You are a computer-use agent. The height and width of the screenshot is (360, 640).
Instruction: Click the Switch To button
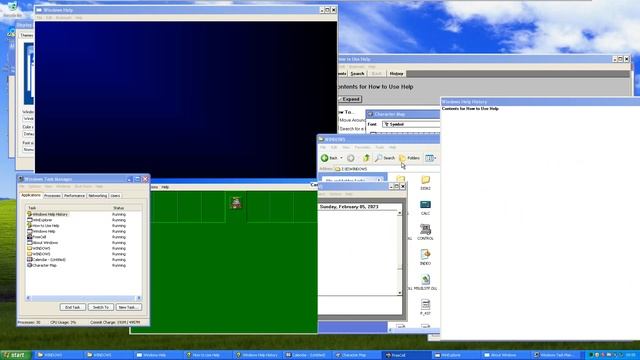click(x=101, y=307)
